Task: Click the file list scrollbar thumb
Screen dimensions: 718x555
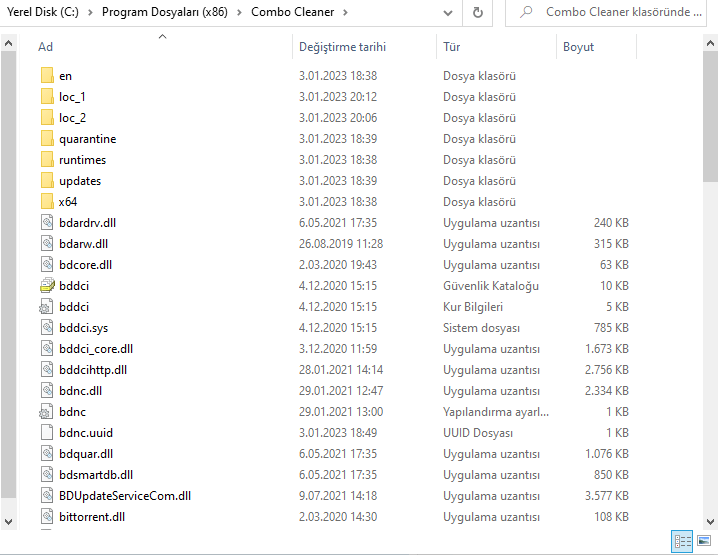Action: [x=710, y=117]
